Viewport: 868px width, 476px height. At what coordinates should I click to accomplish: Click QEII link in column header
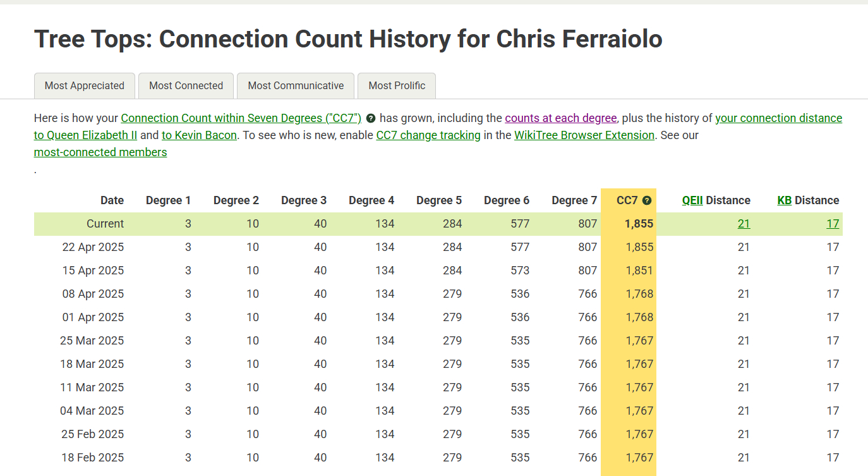692,200
